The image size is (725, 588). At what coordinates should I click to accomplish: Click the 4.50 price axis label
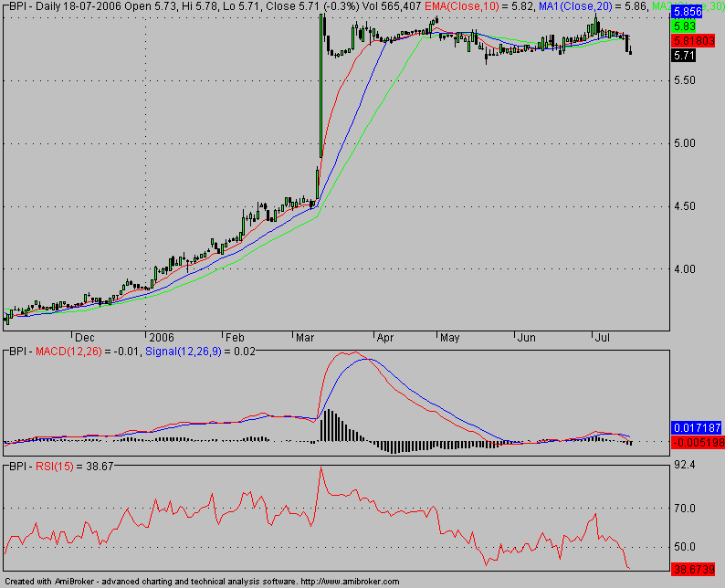point(684,206)
